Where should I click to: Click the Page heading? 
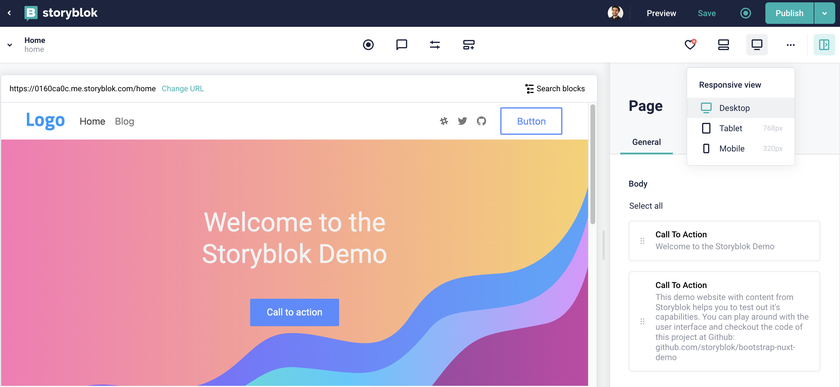pyautogui.click(x=646, y=106)
